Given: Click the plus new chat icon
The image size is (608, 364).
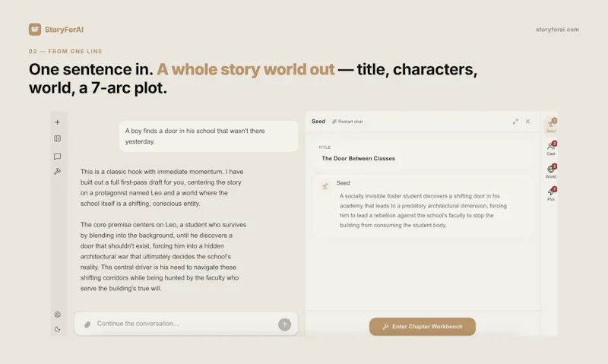Looking at the screenshot, I should 58,122.
